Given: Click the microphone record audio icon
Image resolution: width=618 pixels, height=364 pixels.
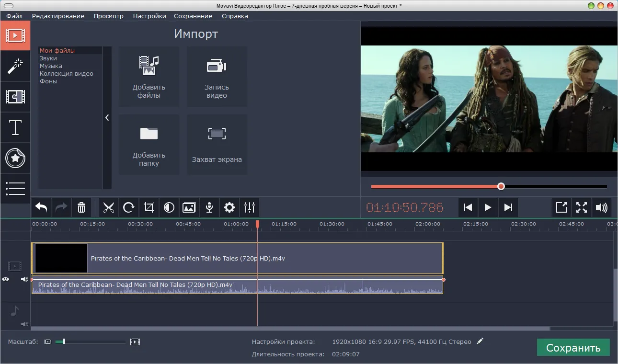Looking at the screenshot, I should point(209,207).
